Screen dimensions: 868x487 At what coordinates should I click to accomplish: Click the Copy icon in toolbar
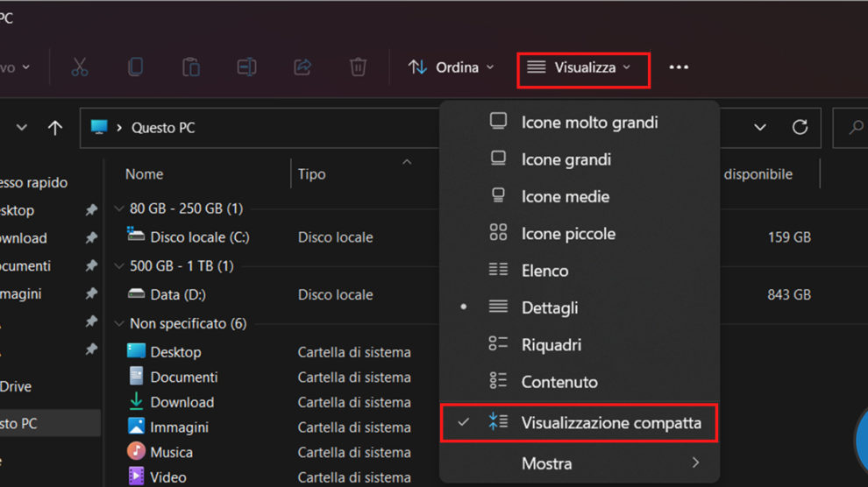[x=135, y=67]
